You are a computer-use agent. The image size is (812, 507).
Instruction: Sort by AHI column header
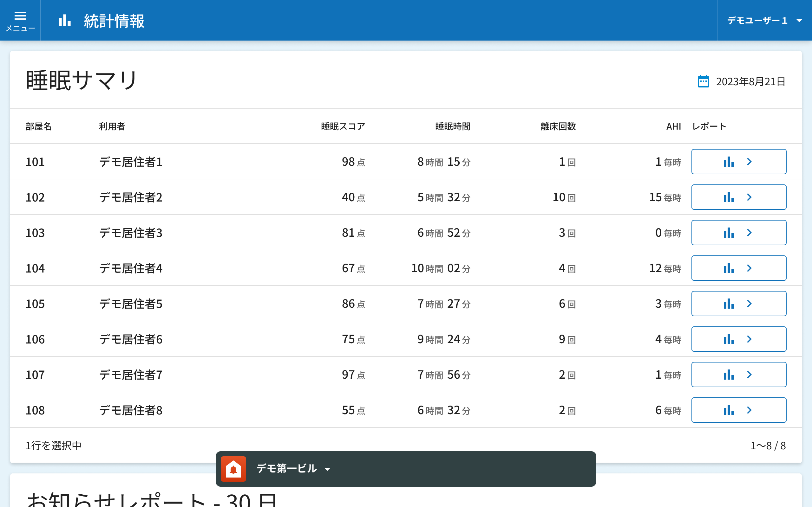point(673,126)
